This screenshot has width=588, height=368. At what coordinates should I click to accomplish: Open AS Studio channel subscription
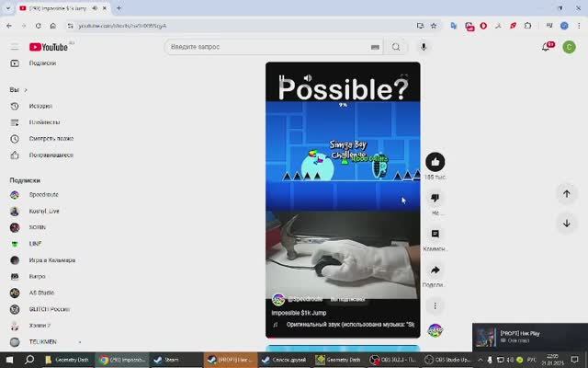[41, 293]
